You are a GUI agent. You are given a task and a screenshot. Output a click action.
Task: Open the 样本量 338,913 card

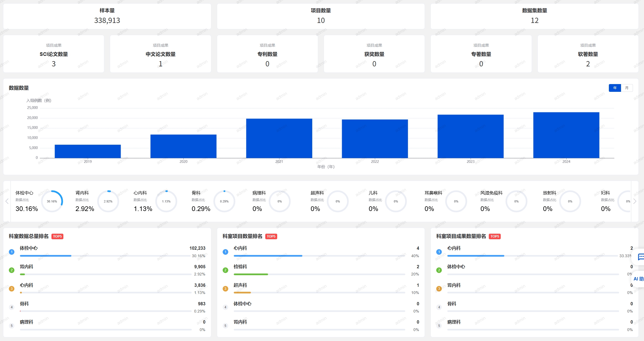[107, 16]
